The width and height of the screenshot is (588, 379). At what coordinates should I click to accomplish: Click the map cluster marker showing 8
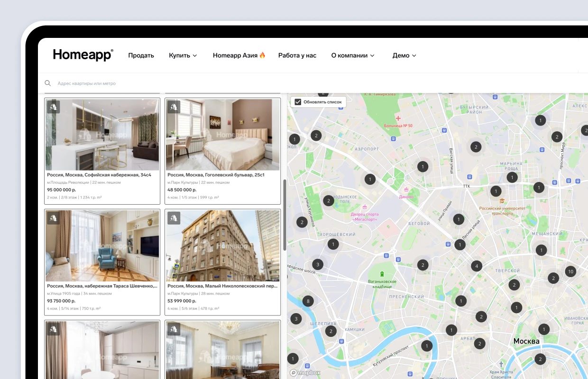(308, 301)
